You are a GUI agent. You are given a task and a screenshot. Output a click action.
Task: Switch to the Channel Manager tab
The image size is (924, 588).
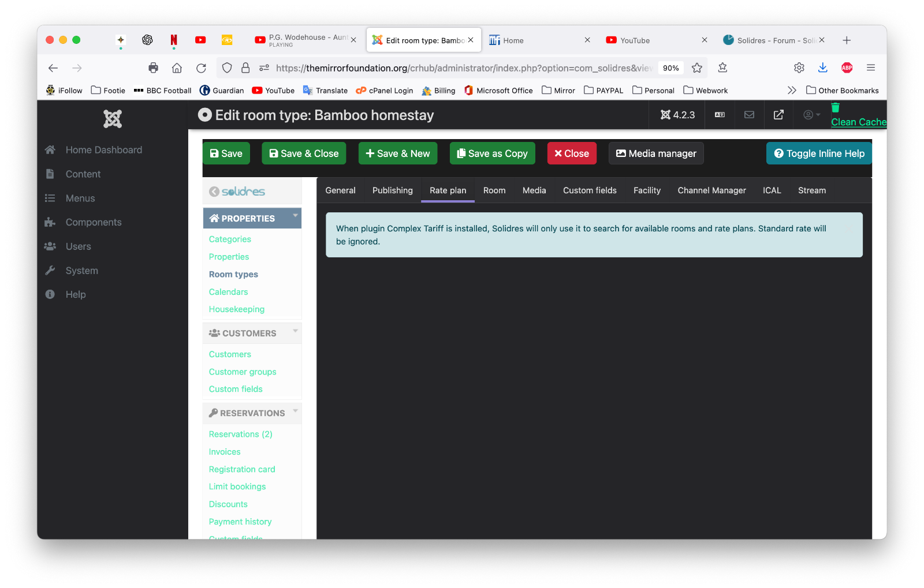point(711,190)
